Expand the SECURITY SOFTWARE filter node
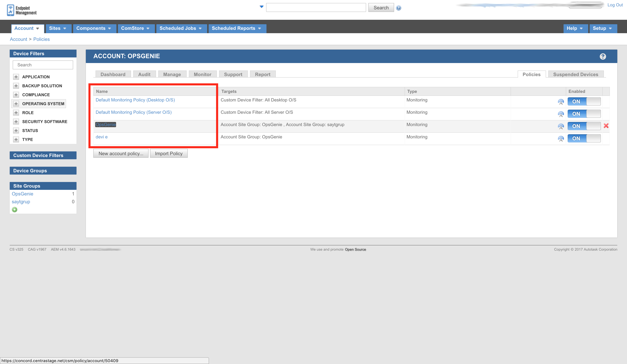This screenshot has height=364, width=627. pos(16,122)
